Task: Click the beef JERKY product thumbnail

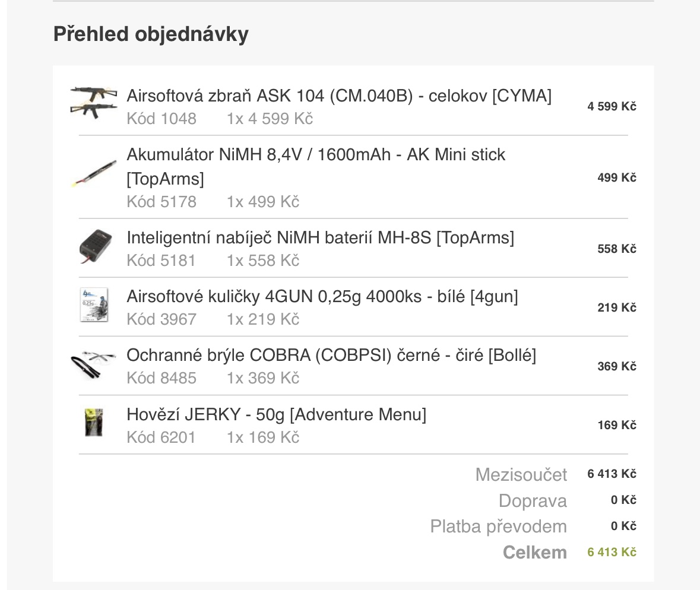Action: (x=94, y=422)
